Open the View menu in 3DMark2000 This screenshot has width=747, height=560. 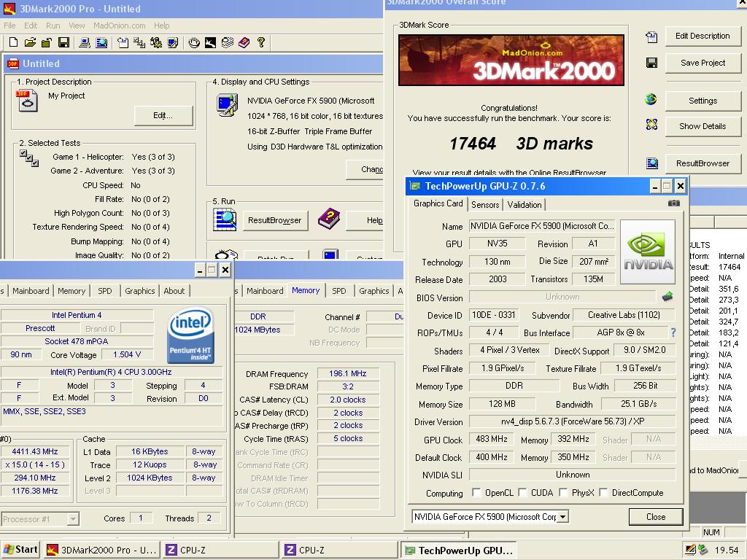point(76,26)
